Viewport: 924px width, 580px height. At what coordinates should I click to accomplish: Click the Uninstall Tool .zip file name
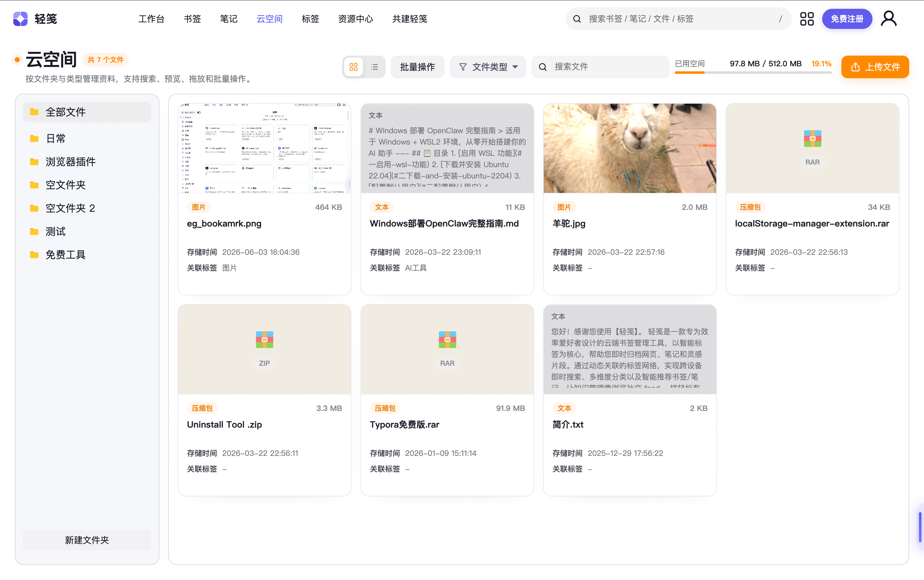tap(224, 425)
